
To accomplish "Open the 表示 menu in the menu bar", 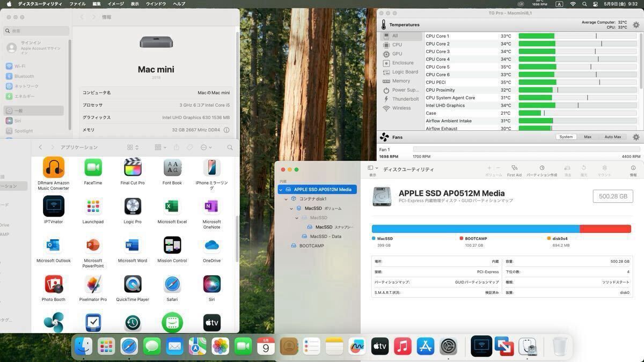I will coord(135,4).
